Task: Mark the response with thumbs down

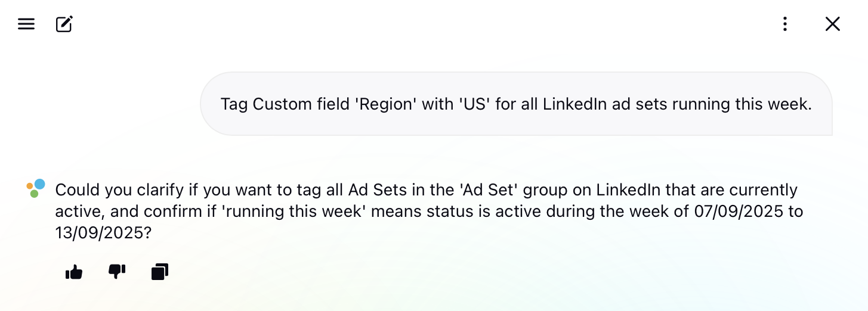Action: [x=117, y=272]
